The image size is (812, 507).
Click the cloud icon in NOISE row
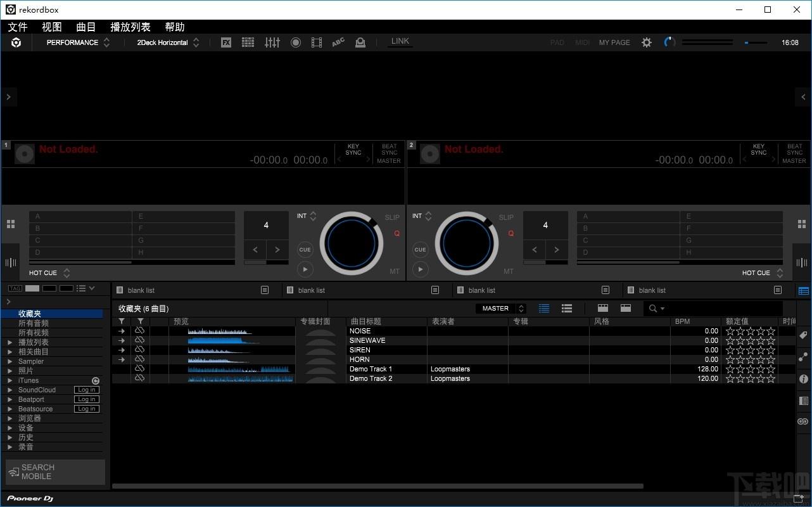140,331
